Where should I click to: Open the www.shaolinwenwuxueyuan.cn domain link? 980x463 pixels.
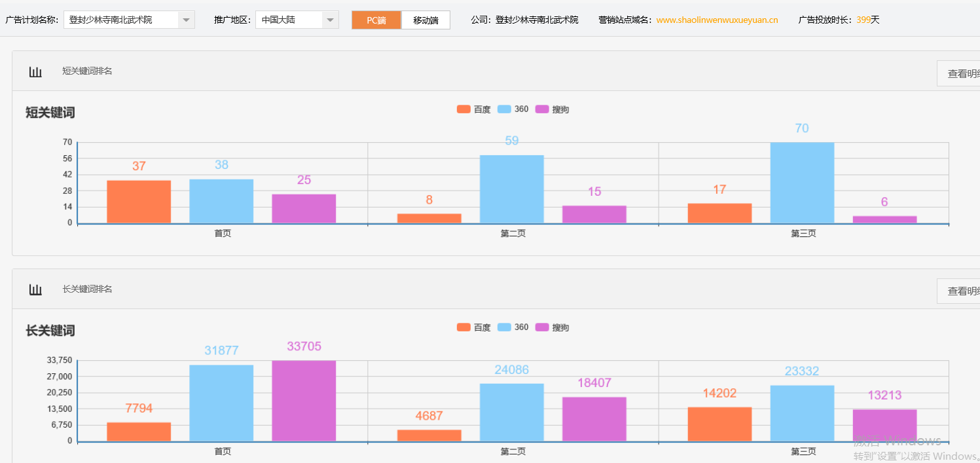(x=717, y=20)
